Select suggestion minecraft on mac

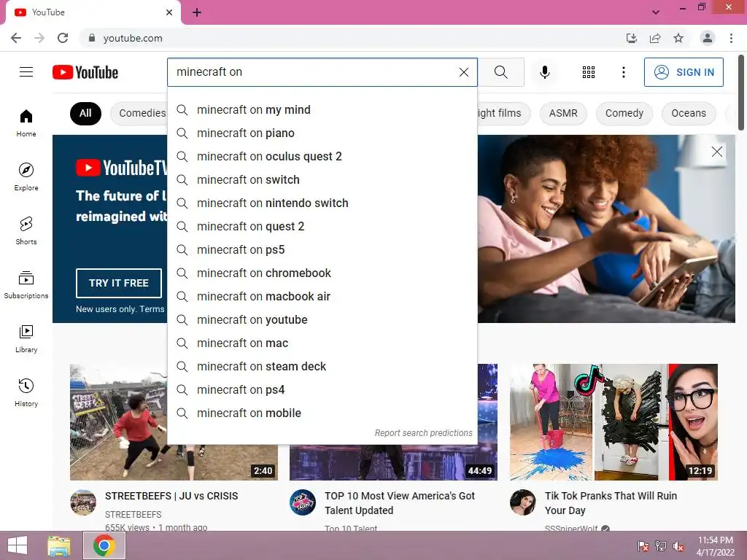[x=322, y=343]
